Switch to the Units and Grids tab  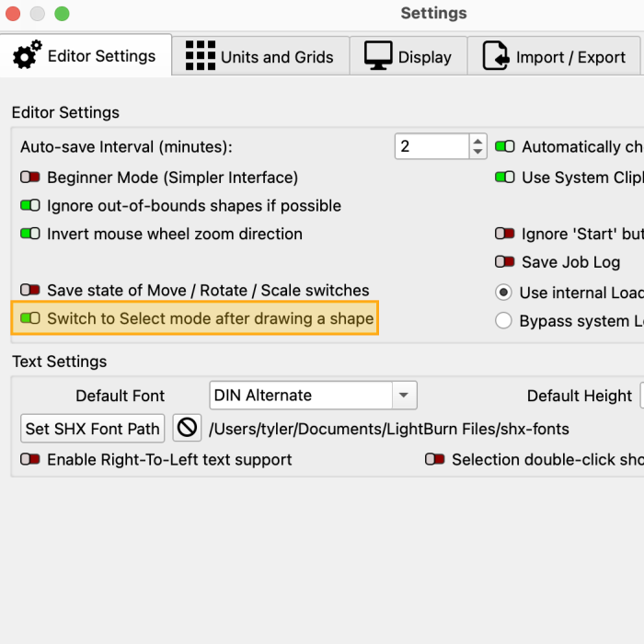coord(260,56)
